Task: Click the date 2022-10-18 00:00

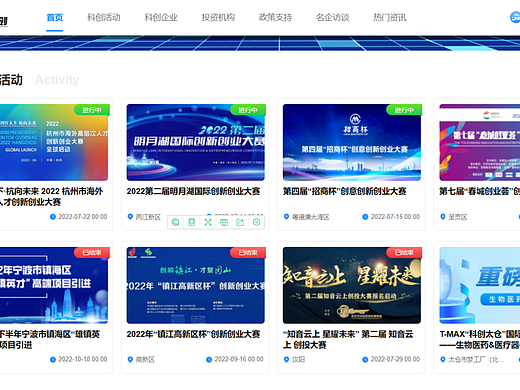Action: point(83,359)
